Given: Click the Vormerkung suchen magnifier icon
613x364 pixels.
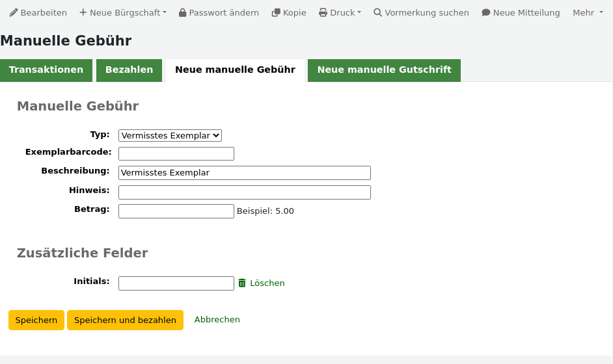Looking at the screenshot, I should point(377,13).
